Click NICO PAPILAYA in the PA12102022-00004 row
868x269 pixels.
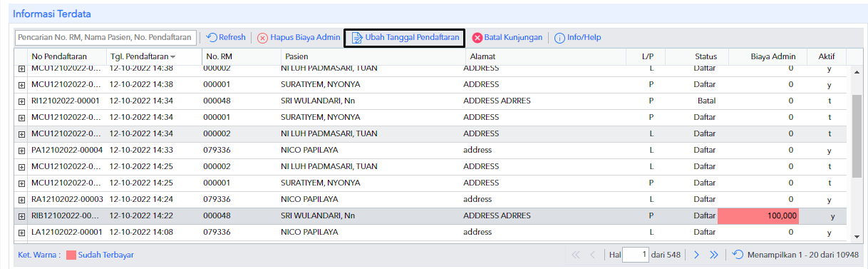pyautogui.click(x=309, y=150)
